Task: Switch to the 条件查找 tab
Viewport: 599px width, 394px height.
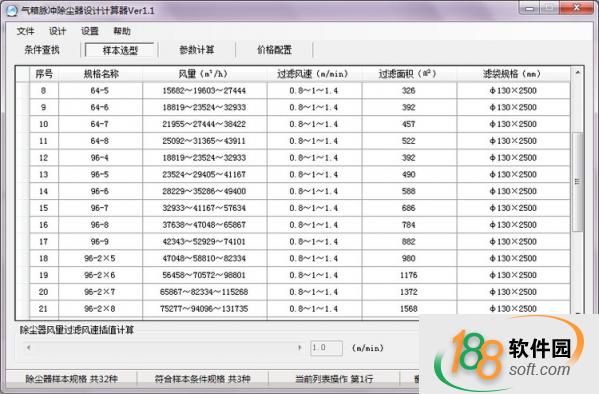Action: point(42,50)
